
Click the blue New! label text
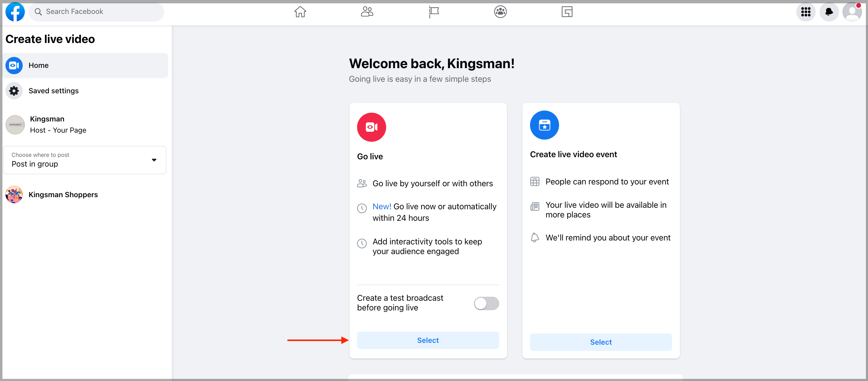[382, 207]
